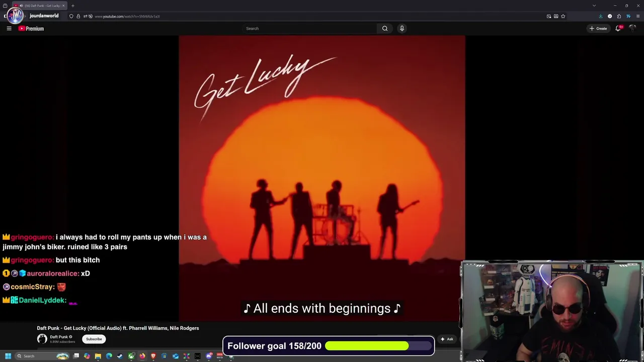Click DanielLyddek username in chat
Image resolution: width=644 pixels, height=362 pixels.
pos(42,300)
